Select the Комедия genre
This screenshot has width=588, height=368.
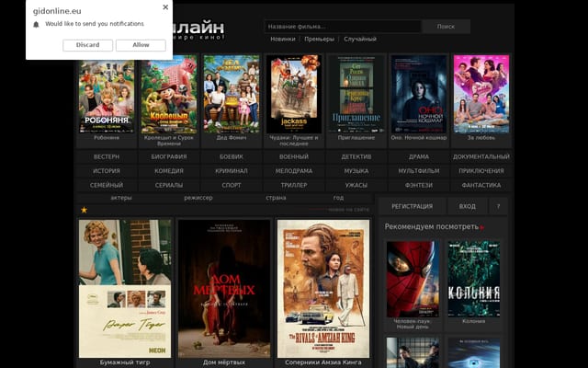click(x=169, y=171)
